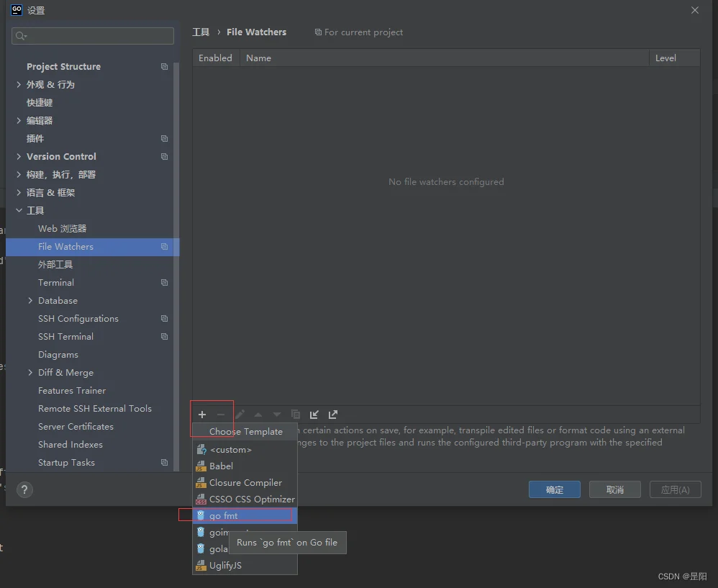Click the project-level icon beside Terminal
718x588 pixels.
tap(164, 283)
